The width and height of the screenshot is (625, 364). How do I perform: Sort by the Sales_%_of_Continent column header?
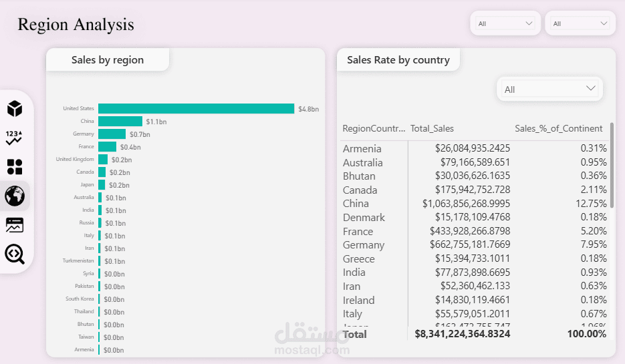(558, 129)
